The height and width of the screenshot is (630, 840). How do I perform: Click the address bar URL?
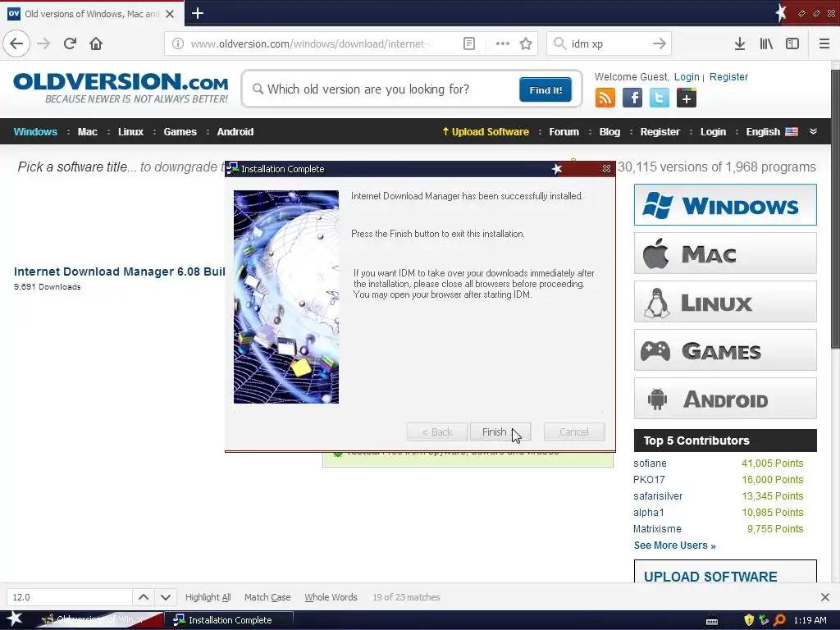[311, 43]
